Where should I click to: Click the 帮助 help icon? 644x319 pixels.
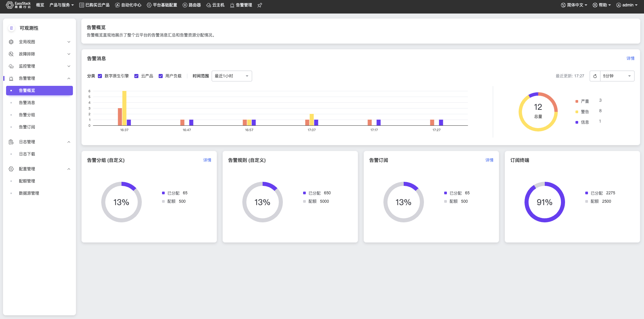595,5
